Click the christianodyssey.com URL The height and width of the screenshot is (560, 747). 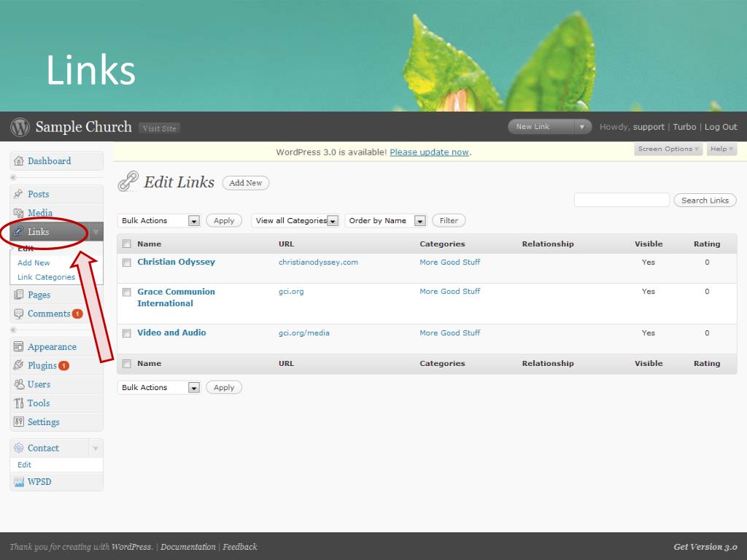[318, 262]
